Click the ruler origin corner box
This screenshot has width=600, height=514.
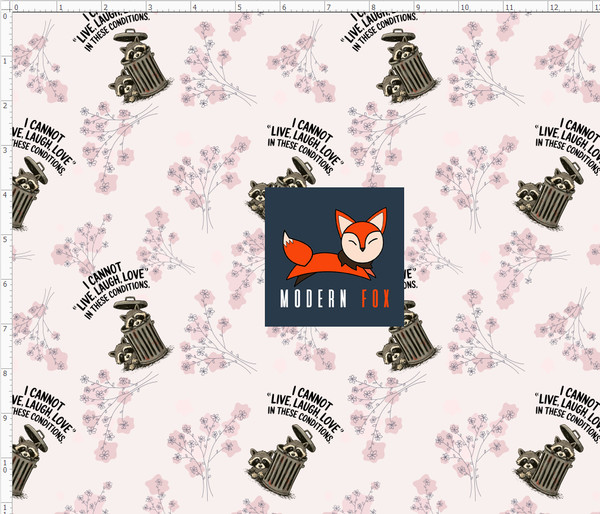[x=5, y=5]
